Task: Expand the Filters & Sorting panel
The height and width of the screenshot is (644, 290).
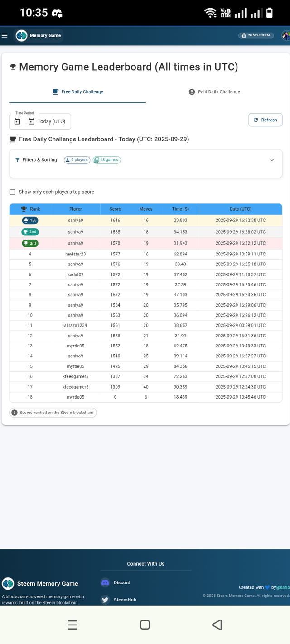Action: 272,160
